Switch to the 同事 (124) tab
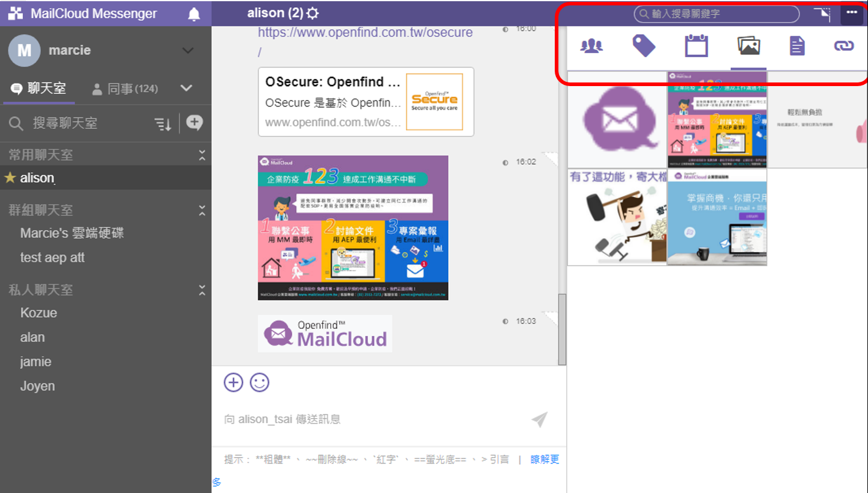868x493 pixels. click(x=125, y=89)
